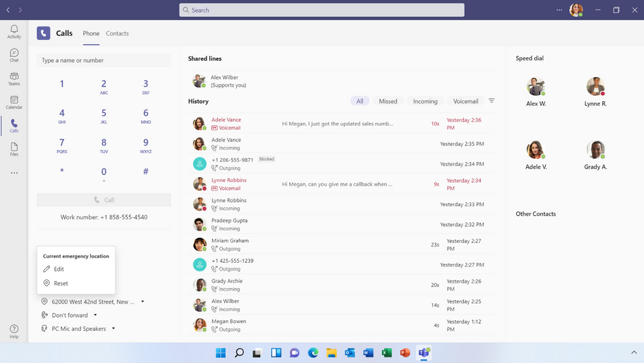This screenshot has width=644, height=363.
Task: Select Grady A. speed dial contact
Action: coord(595,155)
